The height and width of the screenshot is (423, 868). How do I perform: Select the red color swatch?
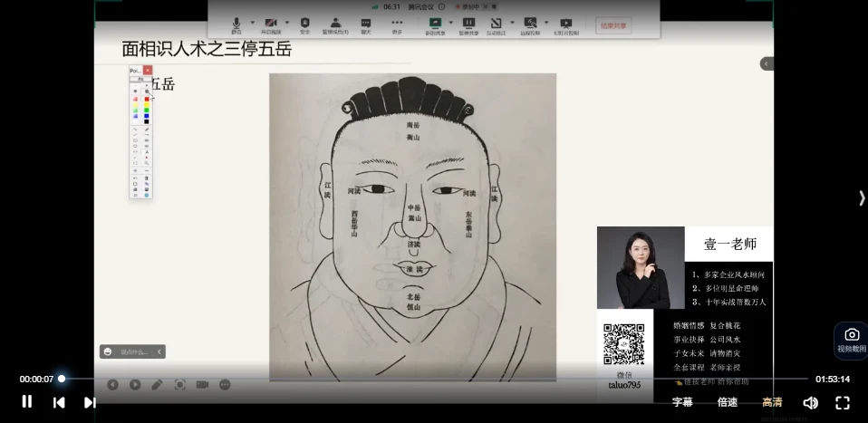click(146, 99)
